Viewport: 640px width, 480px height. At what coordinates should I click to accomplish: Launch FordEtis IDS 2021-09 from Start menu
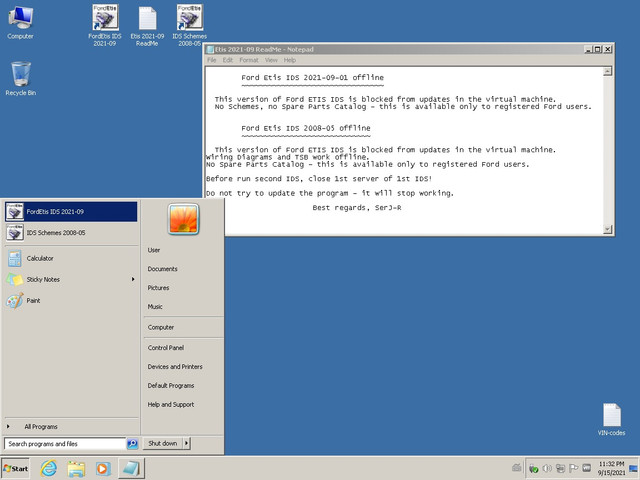click(71, 211)
